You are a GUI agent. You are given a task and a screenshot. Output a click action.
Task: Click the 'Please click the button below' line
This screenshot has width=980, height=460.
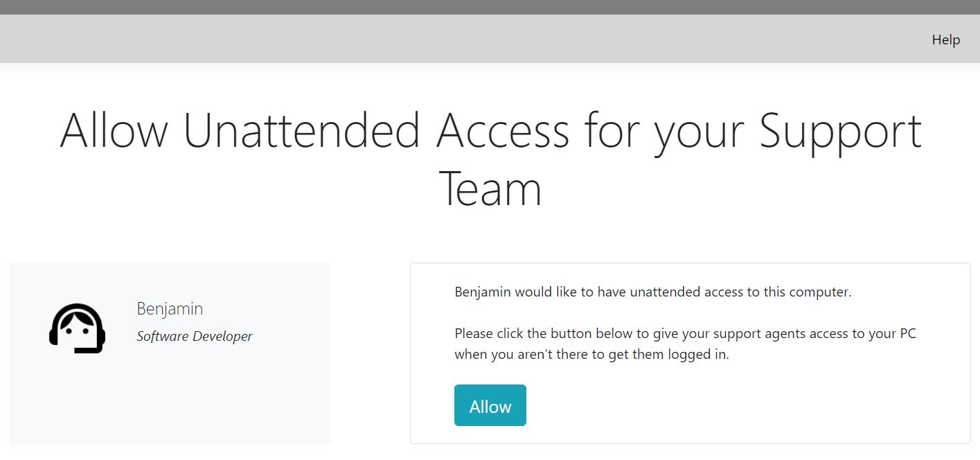coord(685,333)
